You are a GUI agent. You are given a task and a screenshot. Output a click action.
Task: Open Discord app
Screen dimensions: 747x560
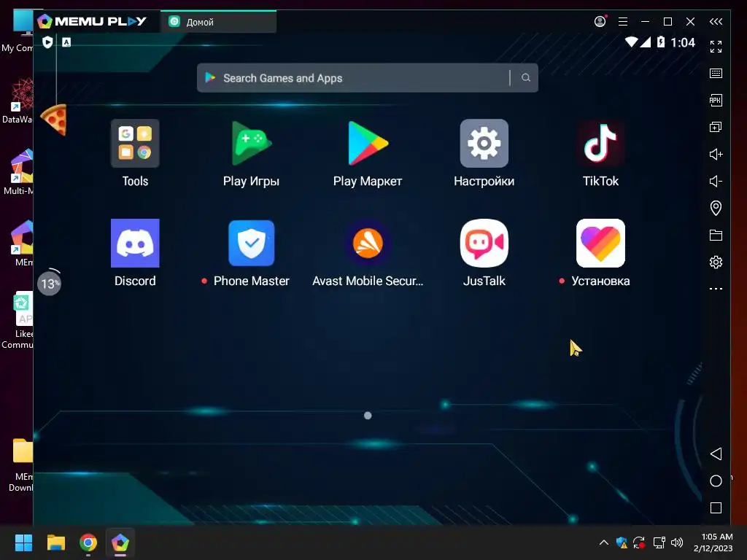point(135,244)
